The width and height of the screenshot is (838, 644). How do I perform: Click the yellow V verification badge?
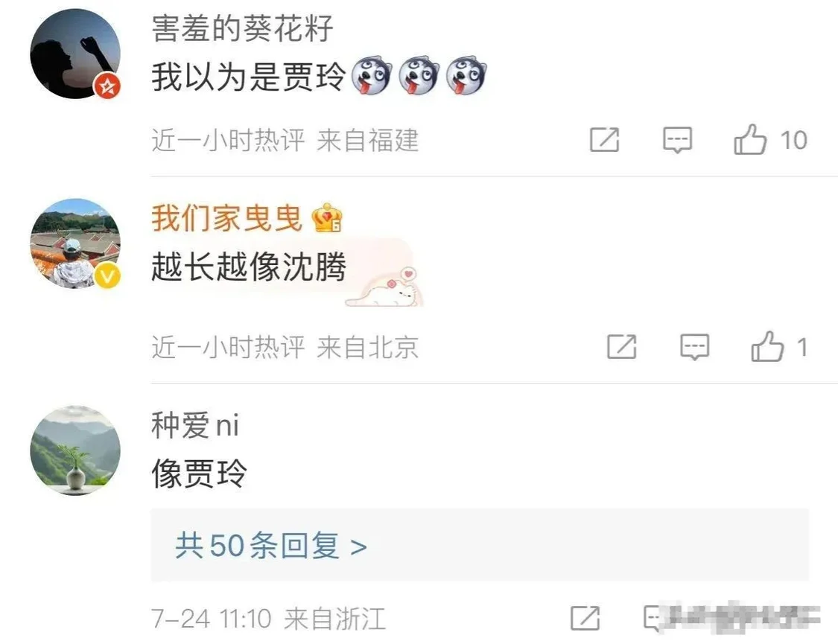click(107, 276)
